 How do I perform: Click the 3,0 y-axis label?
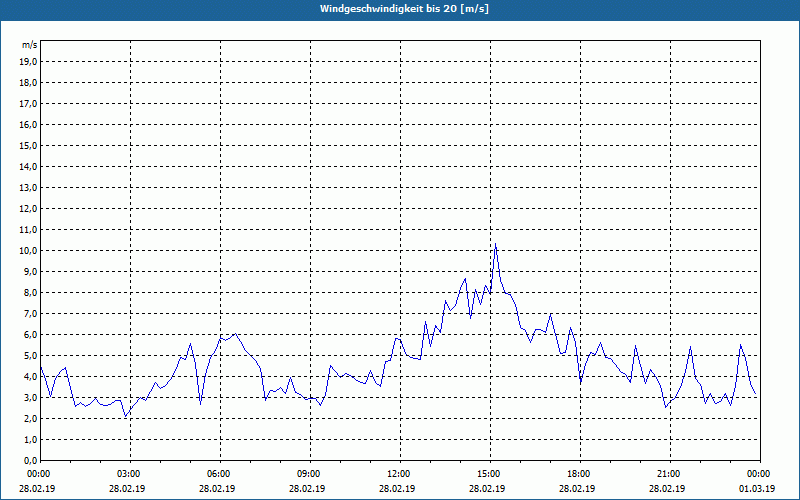click(30, 397)
